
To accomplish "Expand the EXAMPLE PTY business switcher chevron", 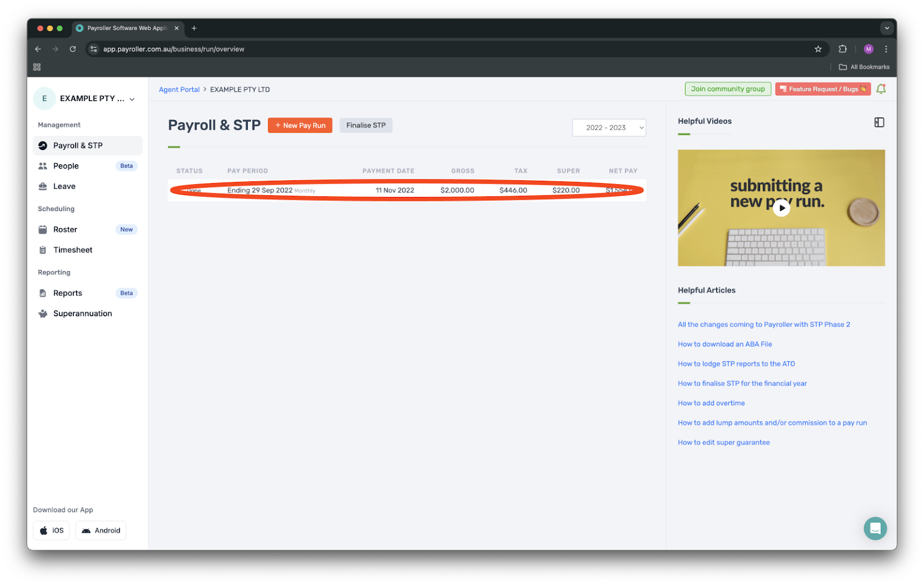I will [x=132, y=99].
